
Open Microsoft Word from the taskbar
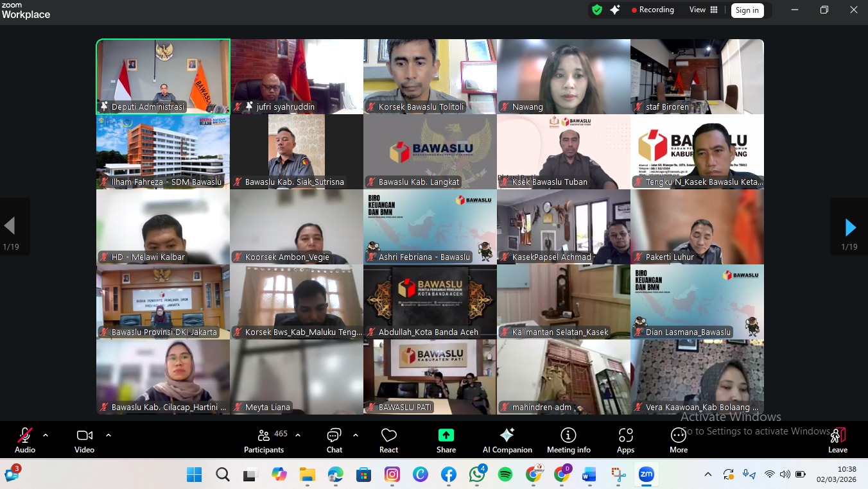(589, 475)
